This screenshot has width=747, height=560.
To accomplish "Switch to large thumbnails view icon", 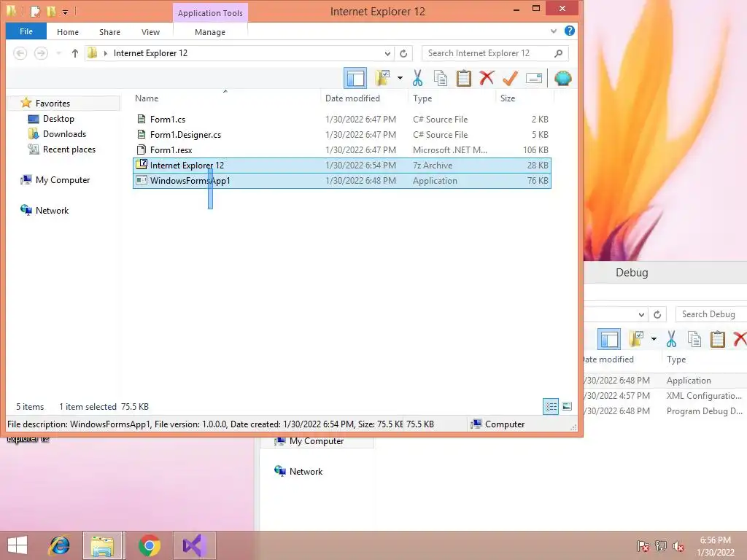I will (x=567, y=407).
